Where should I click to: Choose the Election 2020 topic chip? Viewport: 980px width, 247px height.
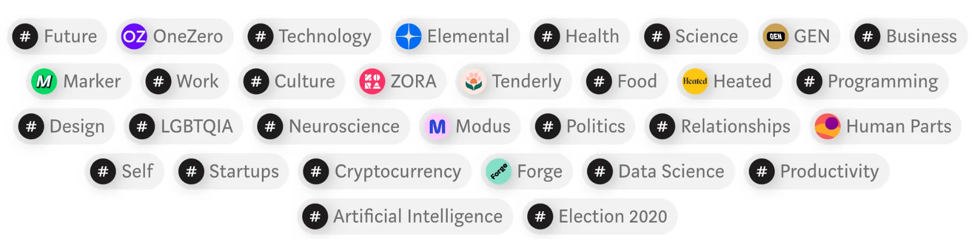(612, 216)
